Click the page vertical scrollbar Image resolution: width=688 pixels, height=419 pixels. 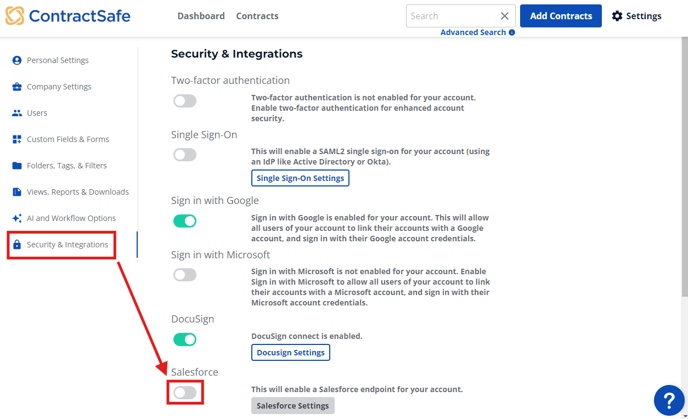click(x=684, y=167)
